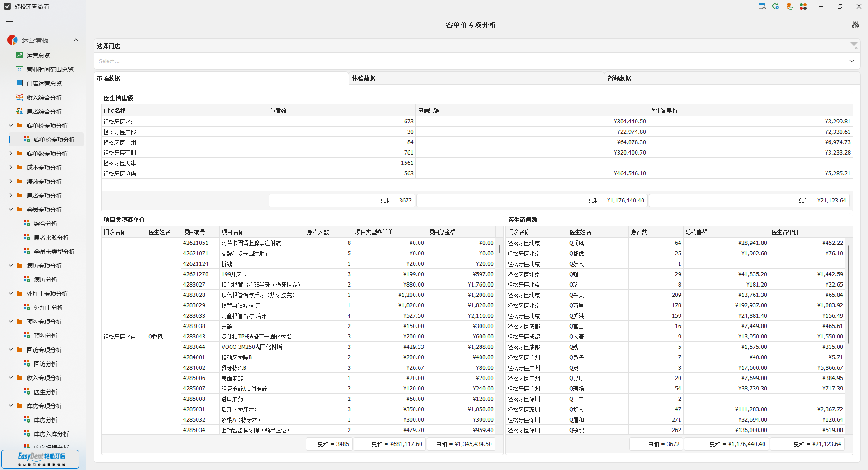Clear the 选择门店 filter via the funnel icon
The width and height of the screenshot is (868, 470).
(854, 46)
